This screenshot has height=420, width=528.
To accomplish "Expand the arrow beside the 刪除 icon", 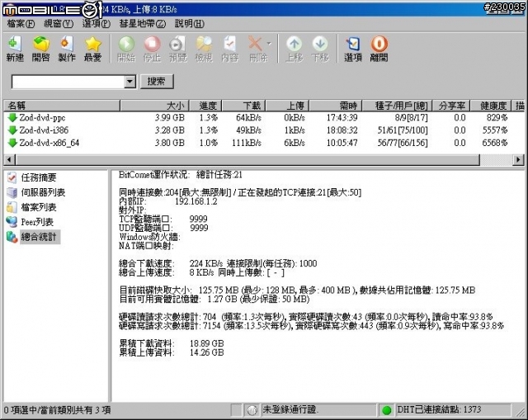I will tap(269, 44).
